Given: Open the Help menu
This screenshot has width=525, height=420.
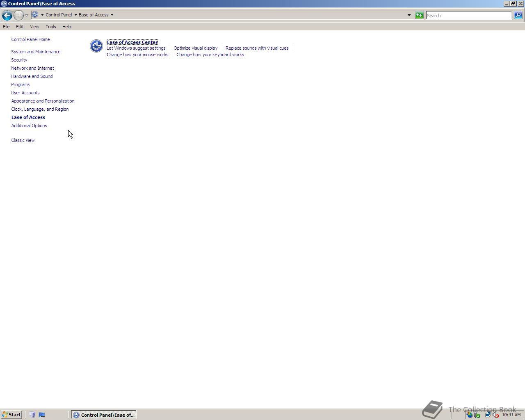Looking at the screenshot, I should tap(66, 27).
